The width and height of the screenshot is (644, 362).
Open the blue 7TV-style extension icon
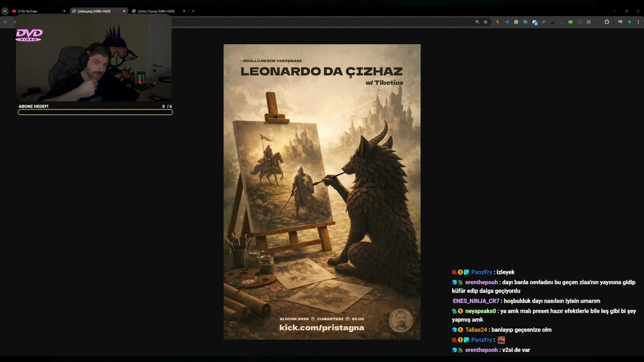(525, 22)
